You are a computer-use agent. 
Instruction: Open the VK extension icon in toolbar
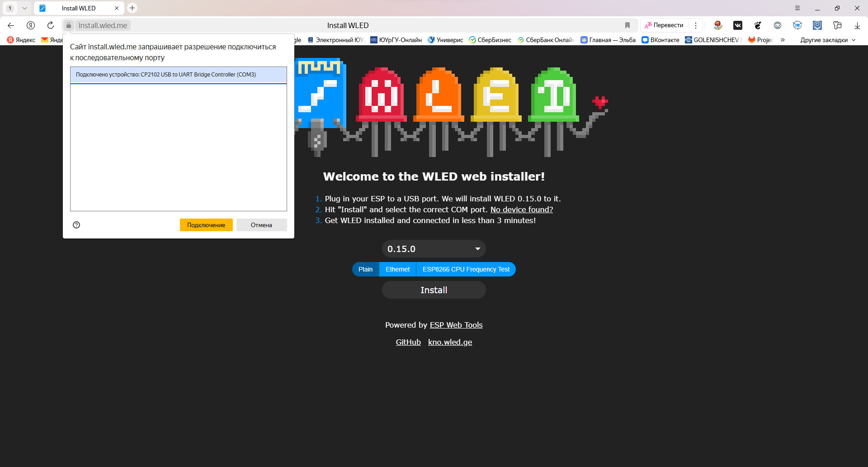tap(738, 25)
